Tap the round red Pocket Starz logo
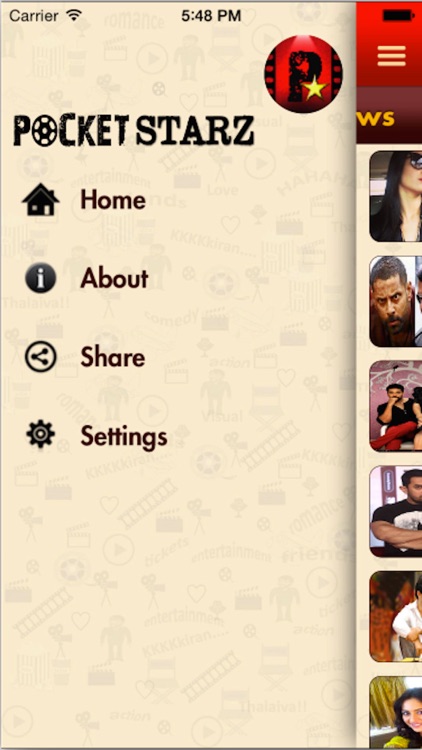Image resolution: width=422 pixels, height=750 pixels. pyautogui.click(x=304, y=74)
